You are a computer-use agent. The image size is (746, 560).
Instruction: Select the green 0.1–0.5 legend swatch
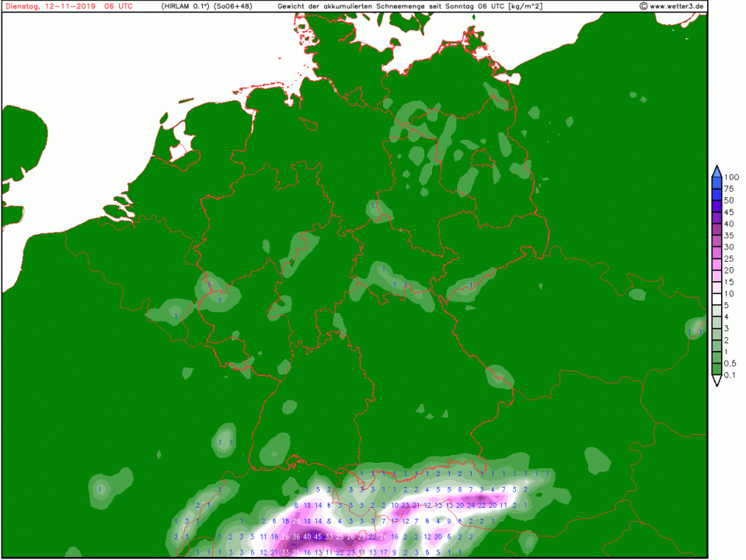click(716, 369)
